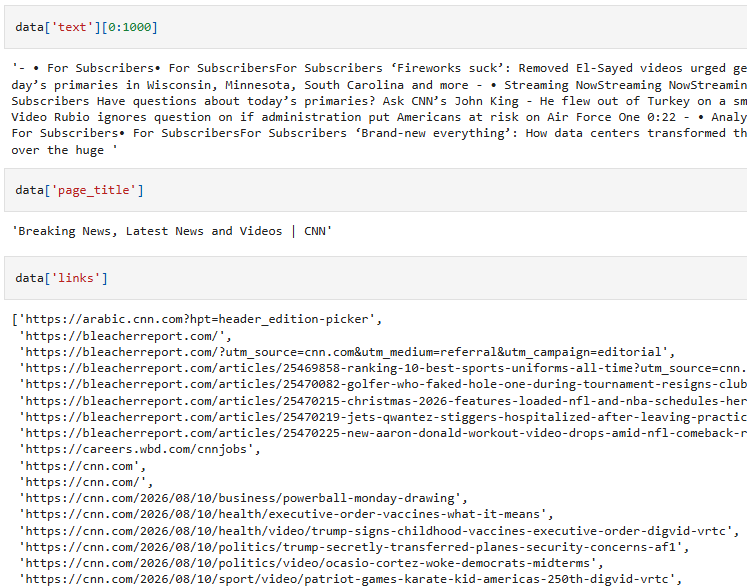Click the patriot-games-karate-kid URL

[x=350, y=579]
